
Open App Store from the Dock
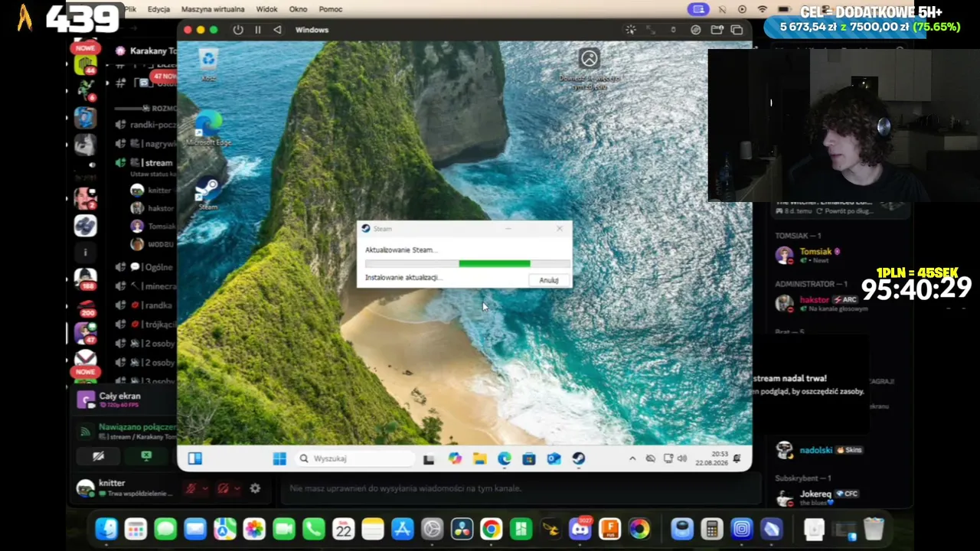coord(402,529)
